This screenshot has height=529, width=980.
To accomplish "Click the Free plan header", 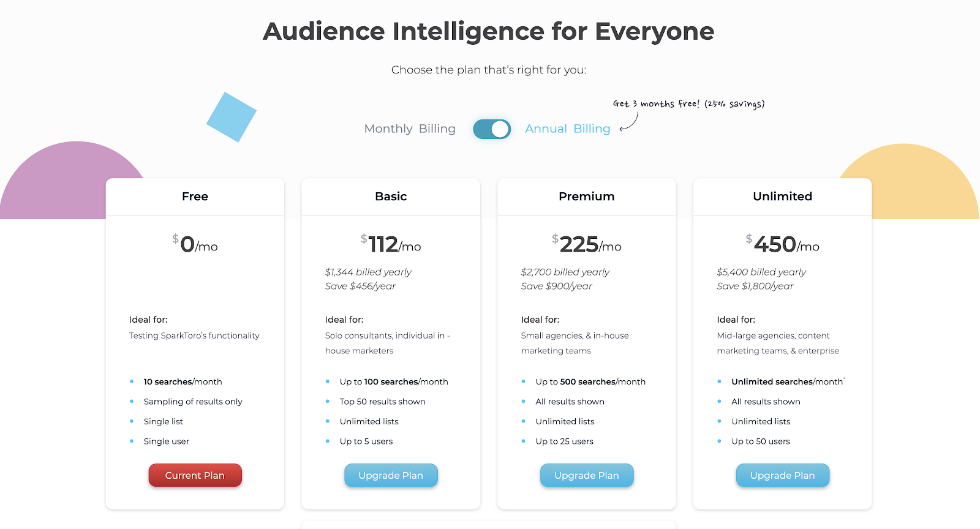I will pyautogui.click(x=195, y=197).
